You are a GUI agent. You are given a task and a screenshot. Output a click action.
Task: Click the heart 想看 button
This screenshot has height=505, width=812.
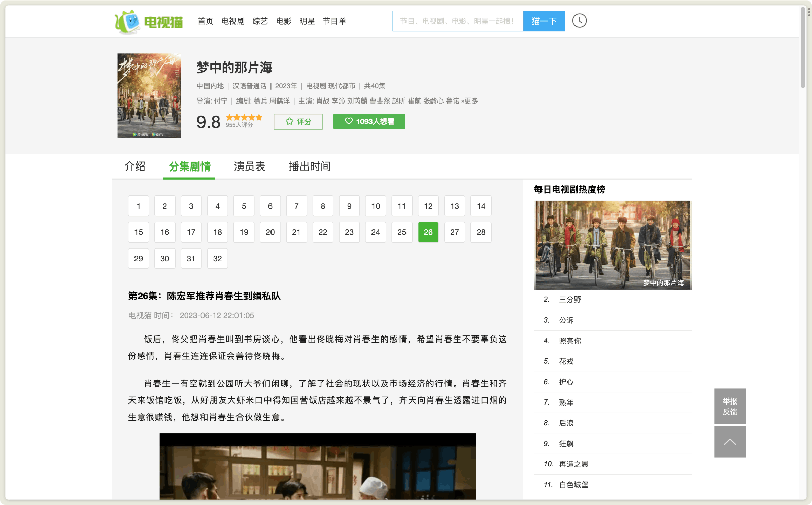point(369,122)
